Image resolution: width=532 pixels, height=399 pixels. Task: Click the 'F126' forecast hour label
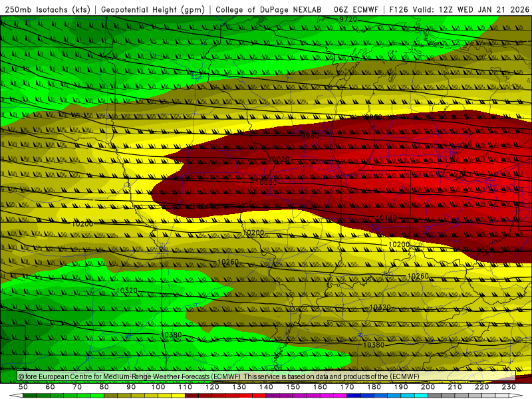398,9
